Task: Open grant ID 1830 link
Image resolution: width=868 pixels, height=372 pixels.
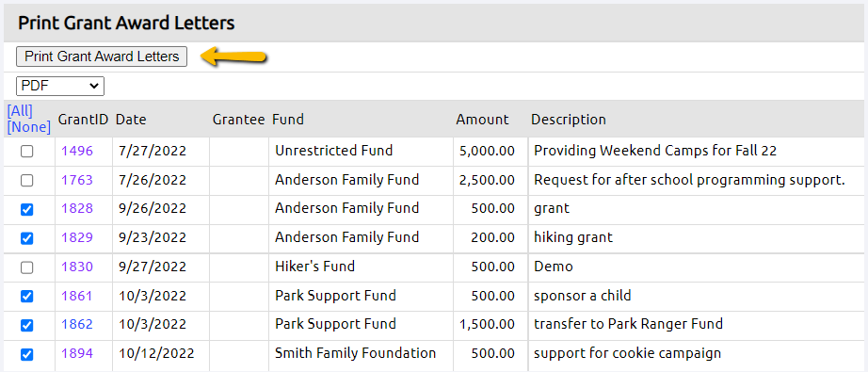Action: 77,267
